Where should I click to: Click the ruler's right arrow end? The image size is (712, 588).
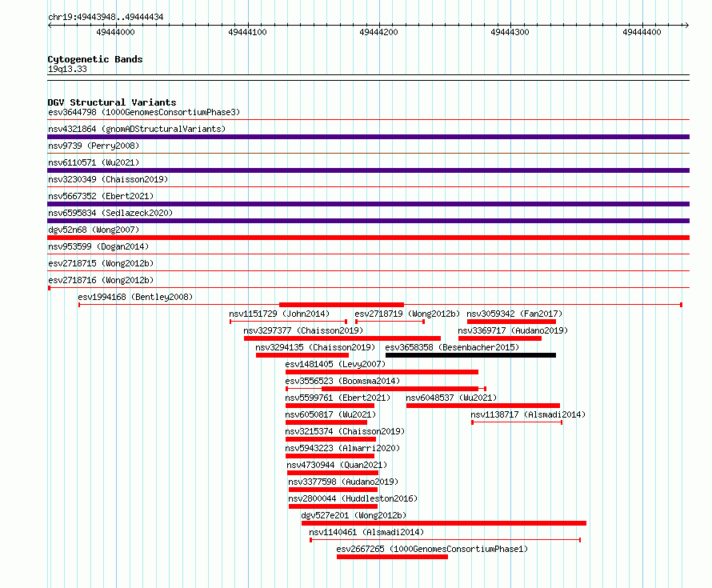click(x=686, y=25)
